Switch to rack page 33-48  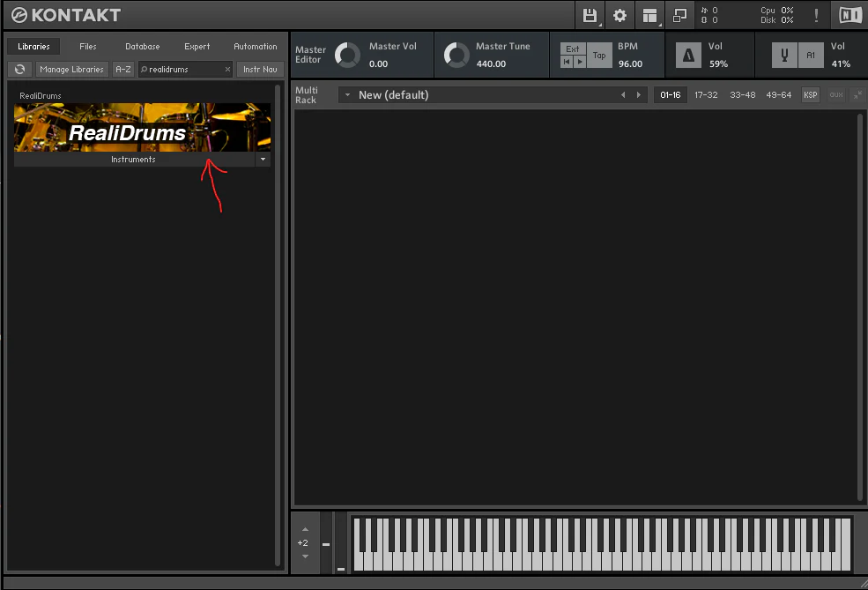coord(742,94)
